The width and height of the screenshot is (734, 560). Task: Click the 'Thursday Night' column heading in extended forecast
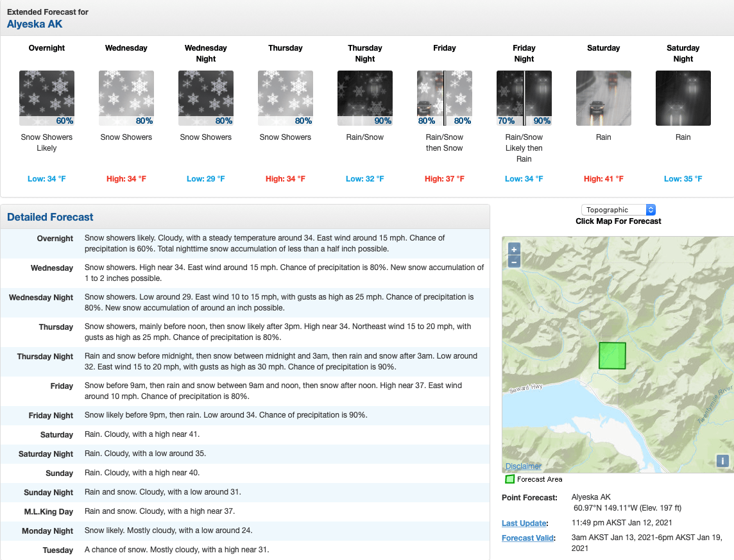click(x=365, y=53)
